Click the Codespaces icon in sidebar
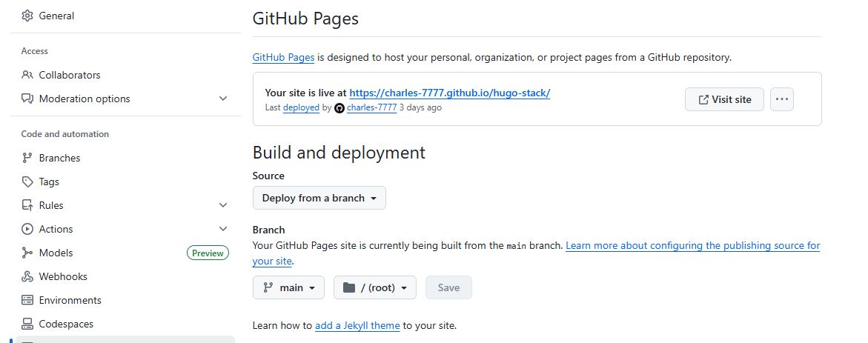868x343 pixels. [x=27, y=324]
